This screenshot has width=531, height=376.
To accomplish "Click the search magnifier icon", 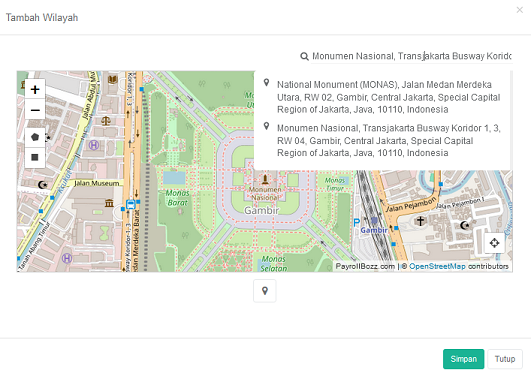I will click(x=304, y=56).
